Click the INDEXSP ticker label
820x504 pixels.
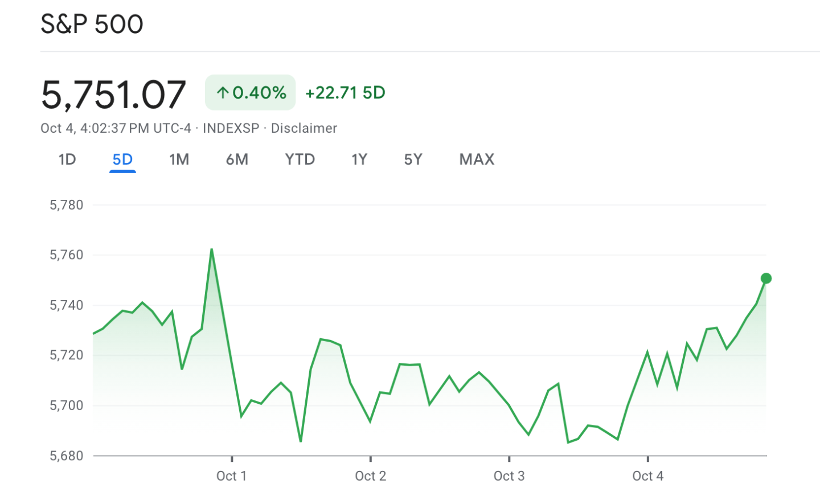click(230, 128)
